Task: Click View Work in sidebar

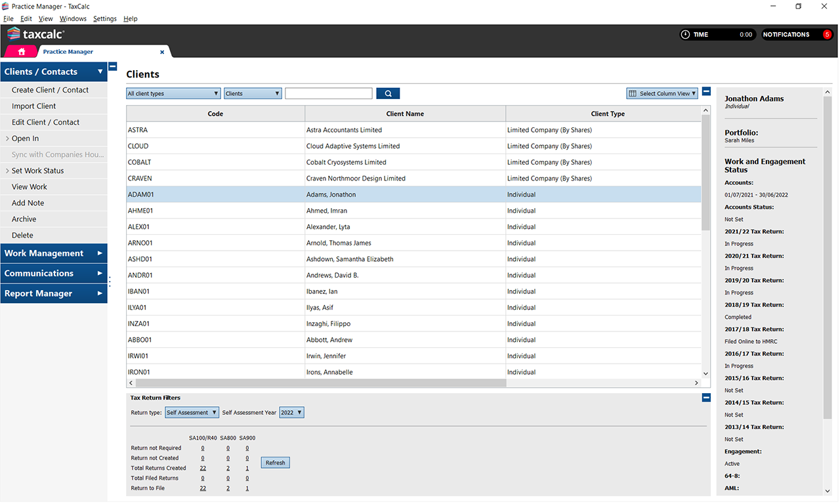Action: point(53,187)
